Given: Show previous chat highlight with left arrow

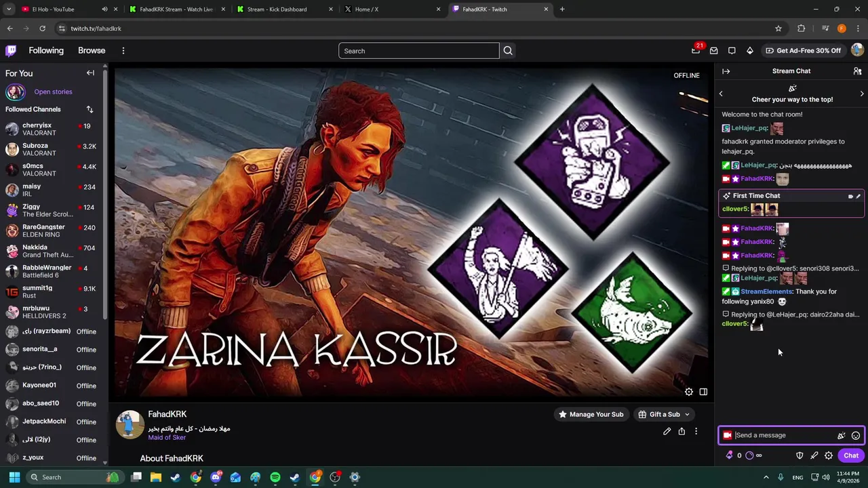Looking at the screenshot, I should click(x=721, y=94).
